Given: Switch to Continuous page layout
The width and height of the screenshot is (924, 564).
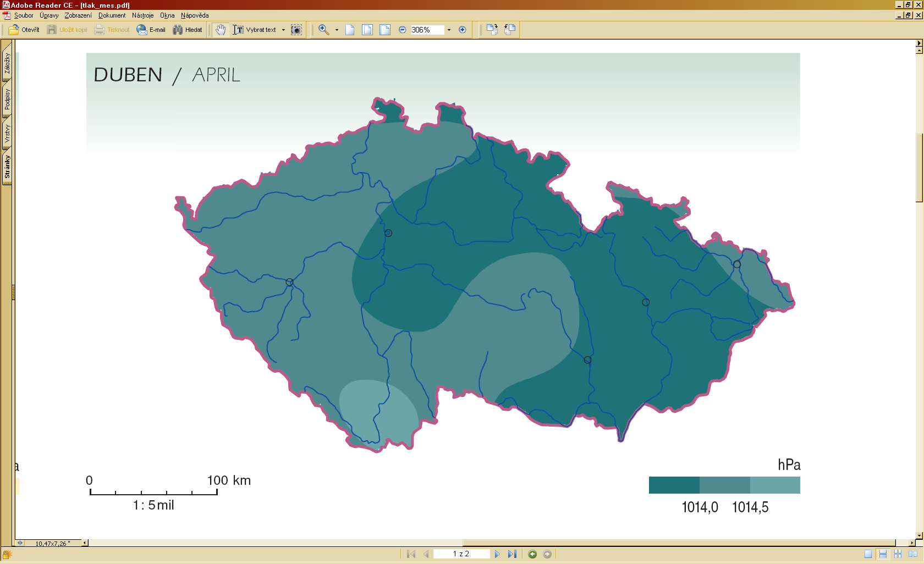Looking at the screenshot, I should point(883,554).
